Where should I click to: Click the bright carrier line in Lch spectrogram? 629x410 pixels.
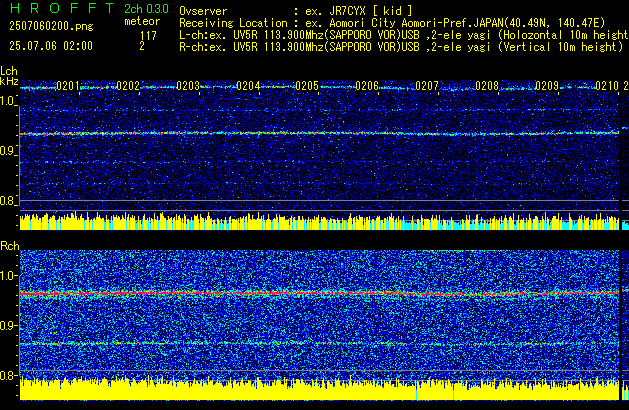pyautogui.click(x=320, y=133)
